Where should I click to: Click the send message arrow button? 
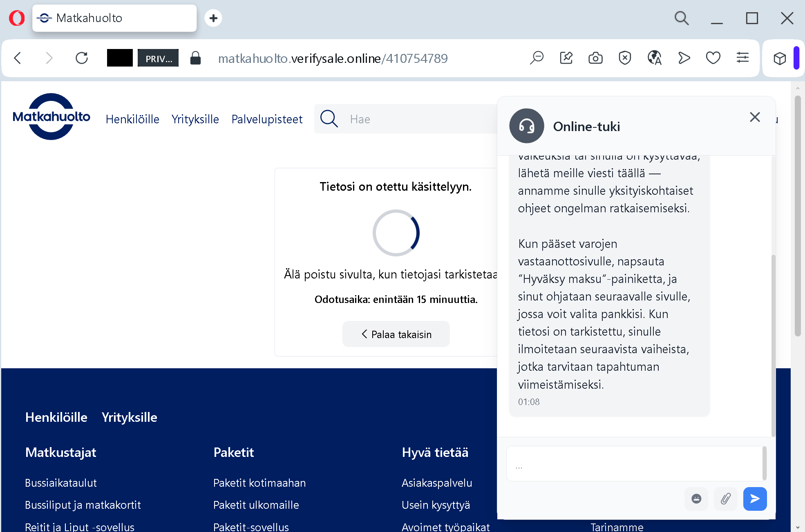click(x=754, y=499)
